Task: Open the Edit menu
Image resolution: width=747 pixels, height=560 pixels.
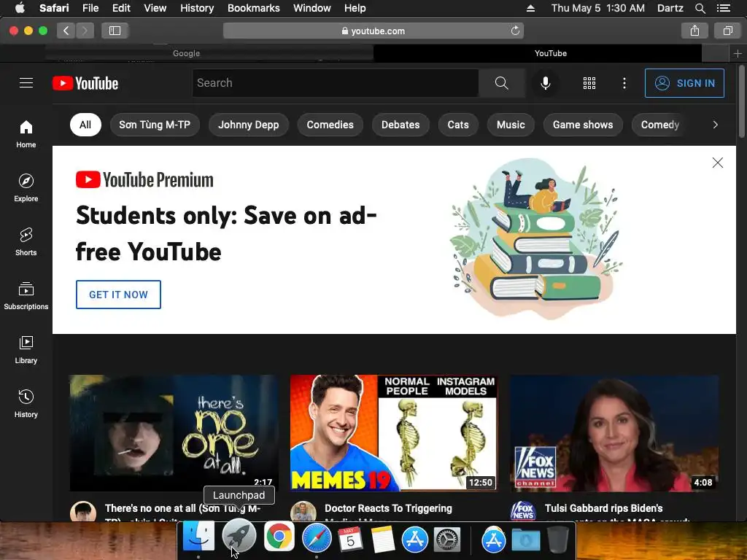Action: pyautogui.click(x=121, y=8)
